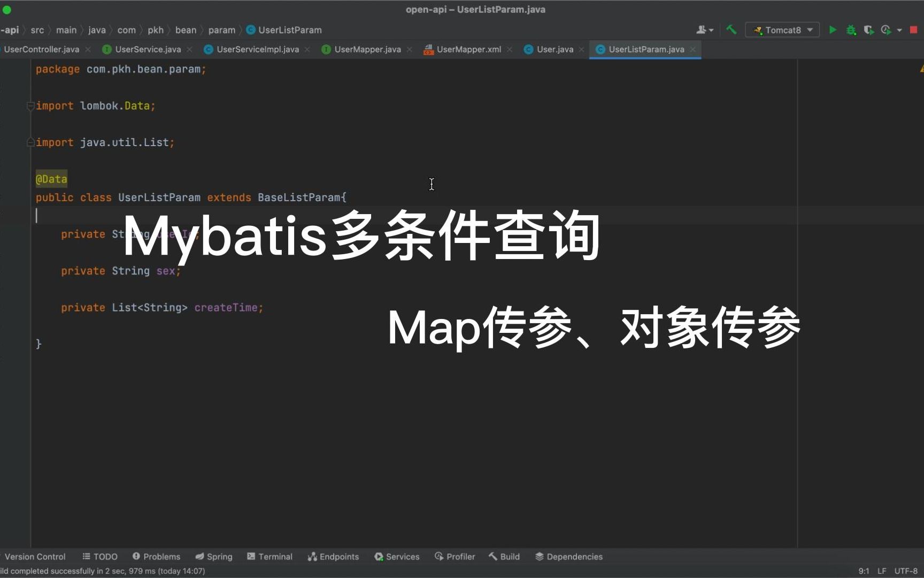The image size is (924, 578).
Task: Open the Terminal tool window
Action: pyautogui.click(x=269, y=557)
